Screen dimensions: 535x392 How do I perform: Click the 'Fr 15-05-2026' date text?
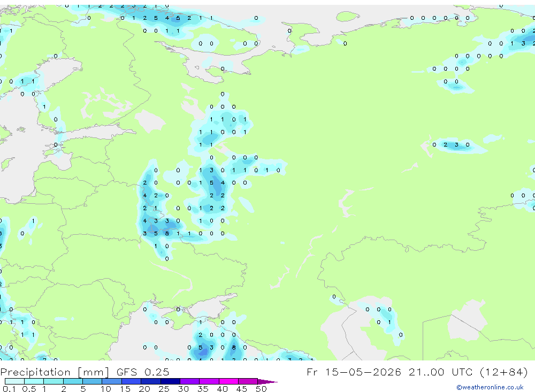354,372
